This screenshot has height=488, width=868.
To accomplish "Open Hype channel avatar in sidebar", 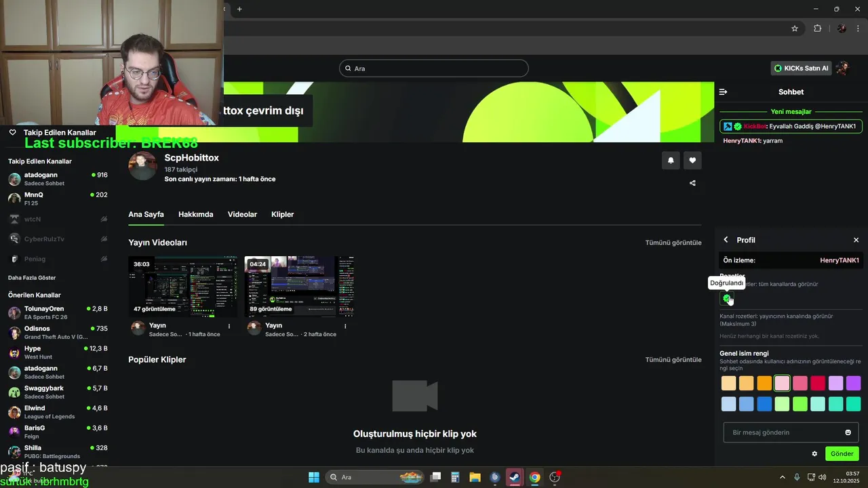I will pyautogui.click(x=14, y=352).
